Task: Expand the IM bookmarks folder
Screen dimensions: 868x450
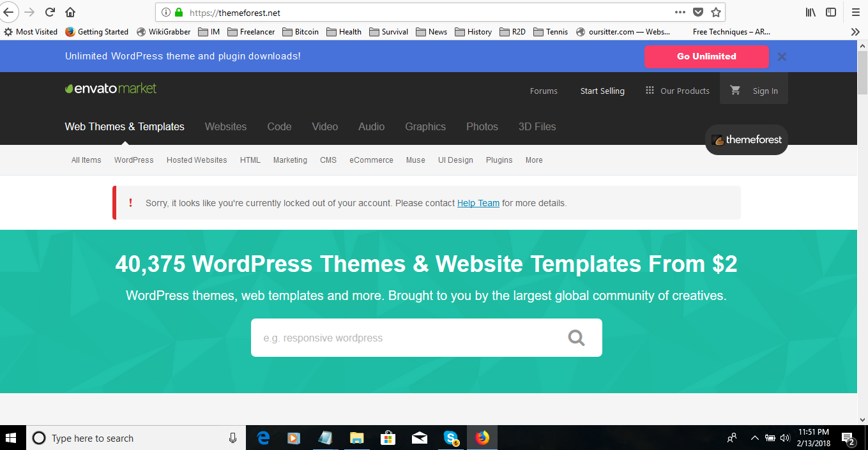Action: click(209, 31)
